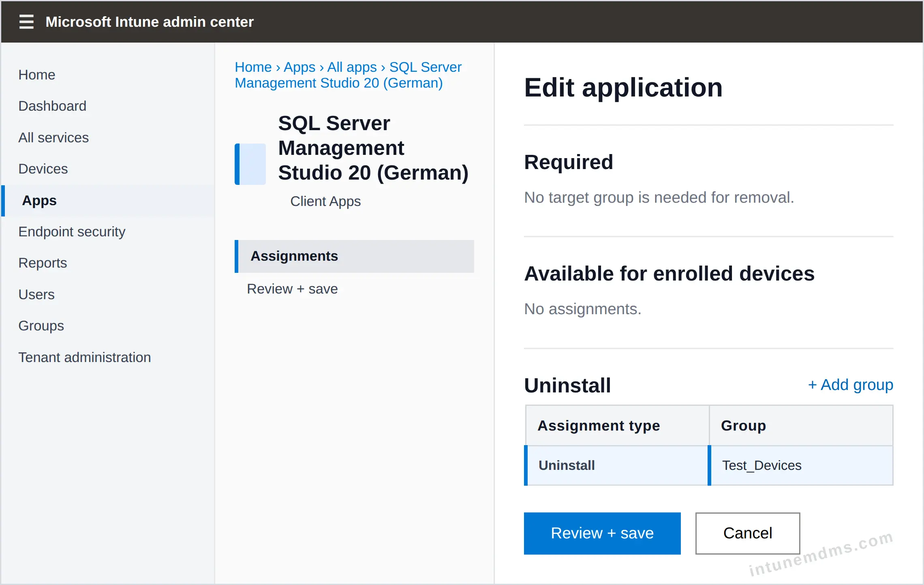Click the Available for enrolled devices heading
924x585 pixels.
pos(669,274)
